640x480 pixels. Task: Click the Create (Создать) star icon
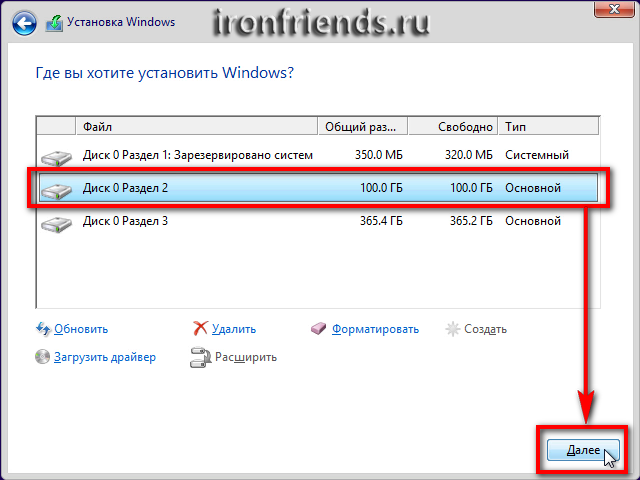(453, 329)
